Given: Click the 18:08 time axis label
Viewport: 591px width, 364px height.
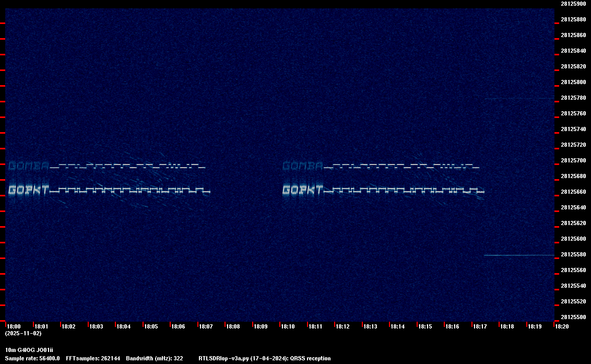Looking at the screenshot, I should 233,326.
